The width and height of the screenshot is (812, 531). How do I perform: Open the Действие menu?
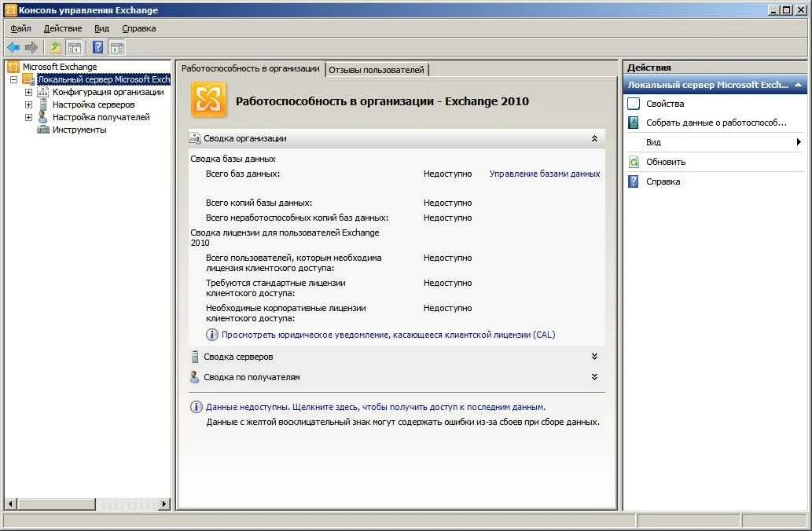click(x=63, y=28)
